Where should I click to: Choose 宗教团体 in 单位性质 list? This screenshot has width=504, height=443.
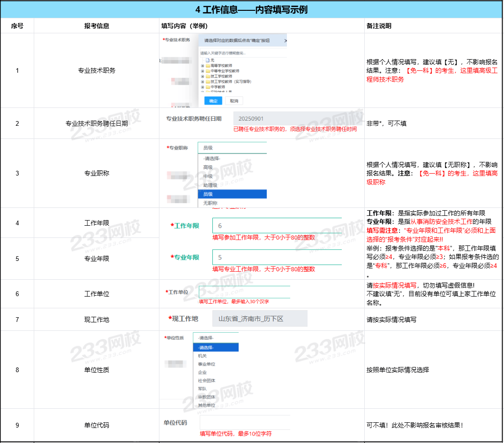point(216,397)
